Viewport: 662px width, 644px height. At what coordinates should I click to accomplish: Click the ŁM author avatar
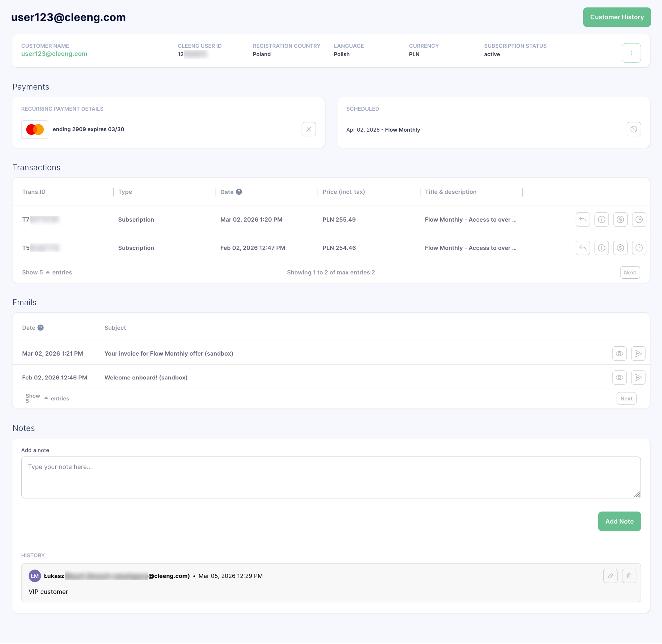tap(35, 576)
